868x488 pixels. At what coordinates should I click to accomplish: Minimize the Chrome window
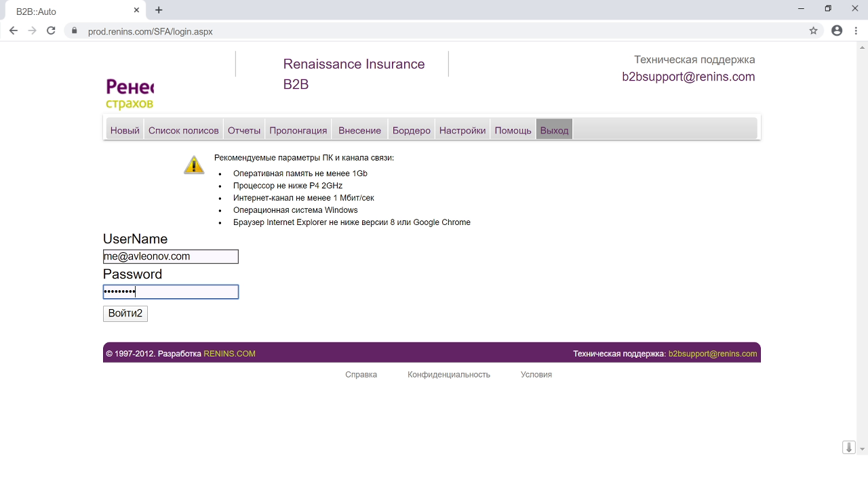tap(802, 9)
